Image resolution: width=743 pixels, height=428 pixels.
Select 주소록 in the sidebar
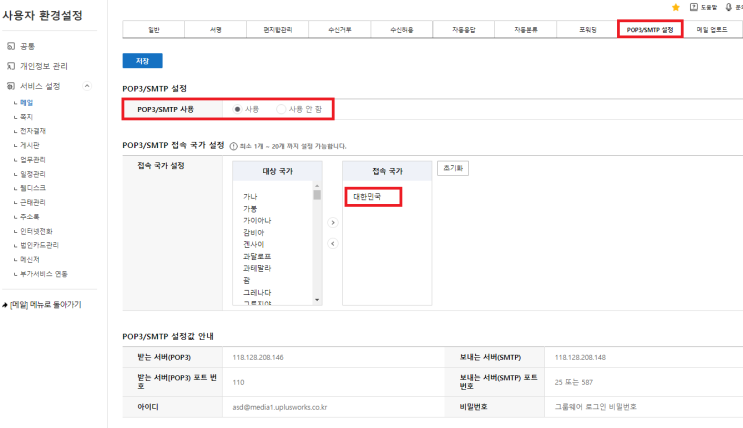coord(30,217)
